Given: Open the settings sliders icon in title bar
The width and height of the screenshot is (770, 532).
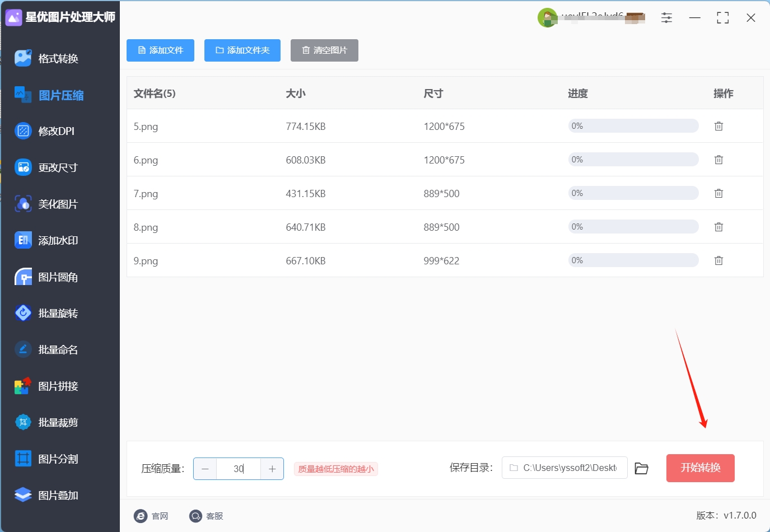Looking at the screenshot, I should (666, 18).
